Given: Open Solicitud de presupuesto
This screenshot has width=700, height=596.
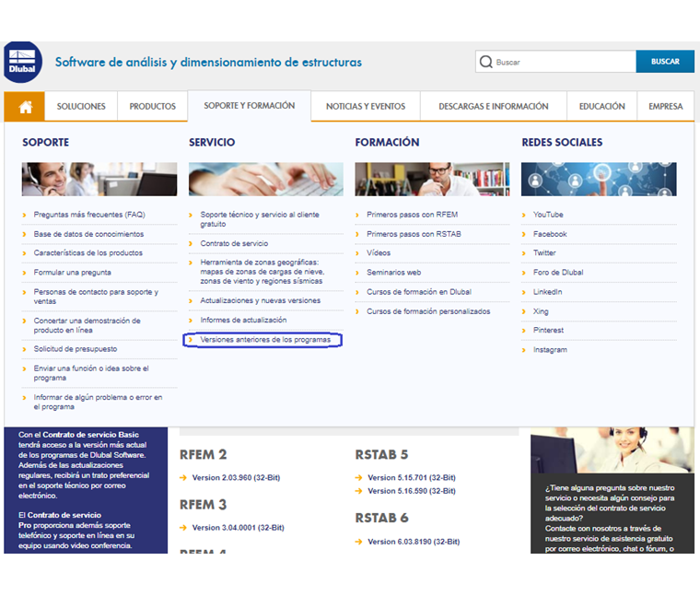Looking at the screenshot, I should pyautogui.click(x=76, y=349).
